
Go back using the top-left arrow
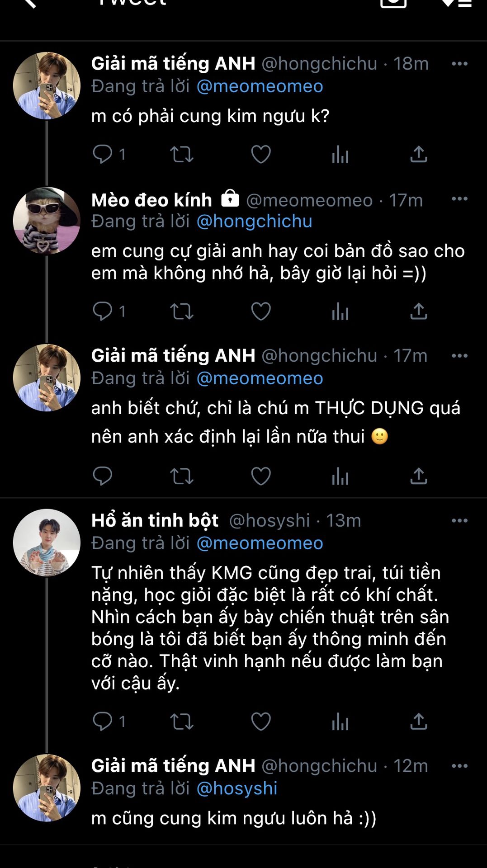[28, 4]
